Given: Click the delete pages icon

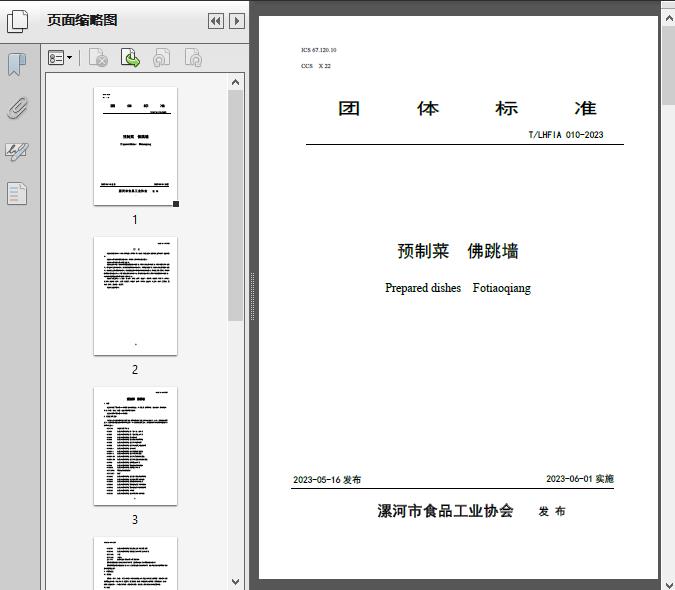Looking at the screenshot, I should (98, 59).
